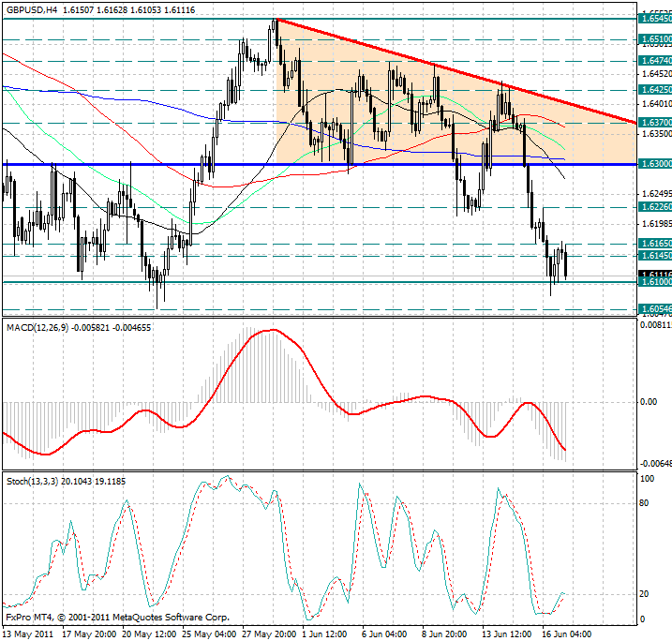
Task: Select the 1.6370 price level label
Action: click(x=655, y=123)
